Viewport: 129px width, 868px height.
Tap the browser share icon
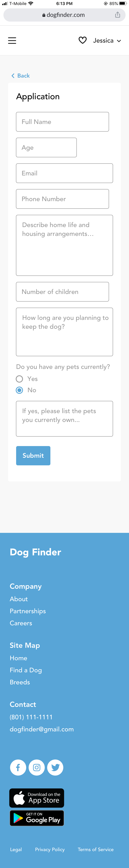tap(118, 15)
